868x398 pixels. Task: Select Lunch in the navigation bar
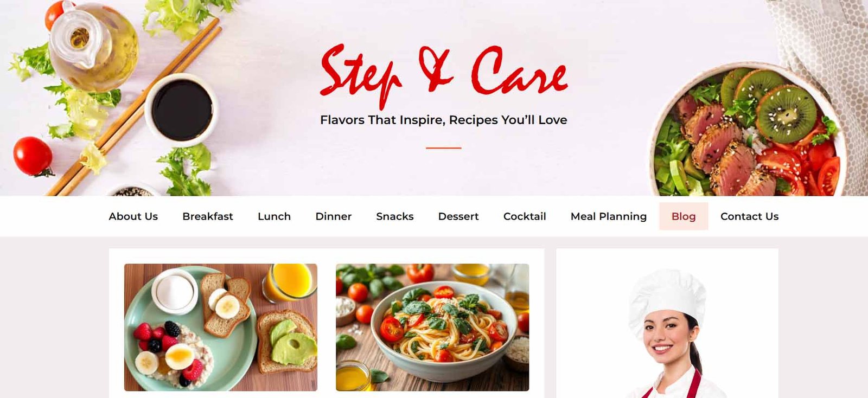click(x=274, y=216)
